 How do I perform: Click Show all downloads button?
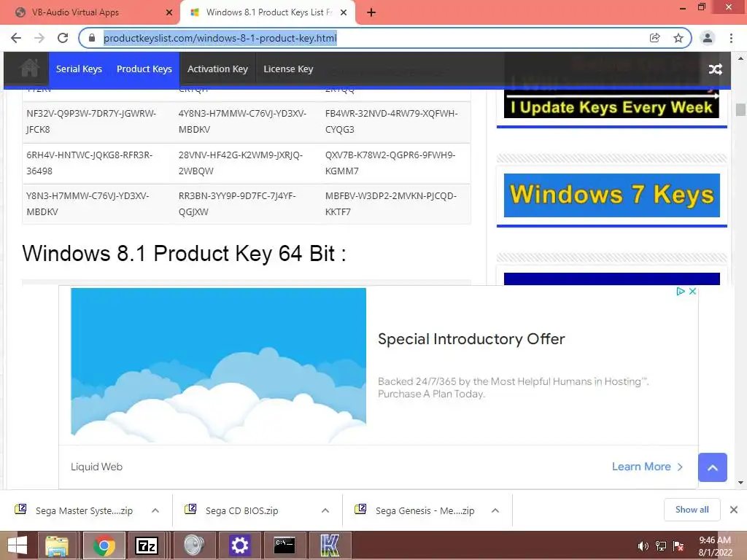coord(692,510)
